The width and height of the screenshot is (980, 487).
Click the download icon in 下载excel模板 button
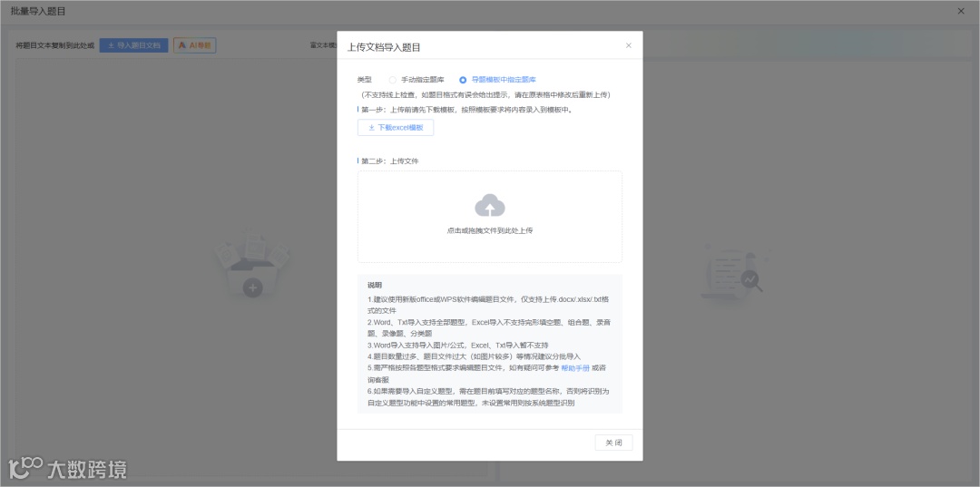tap(371, 127)
